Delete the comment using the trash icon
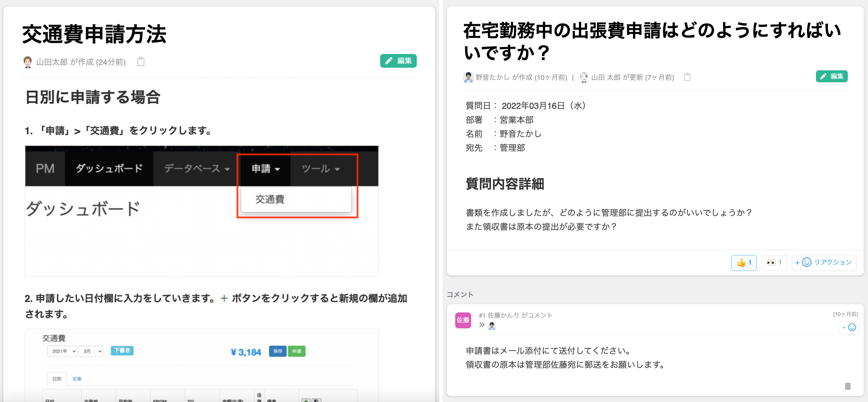 (849, 386)
